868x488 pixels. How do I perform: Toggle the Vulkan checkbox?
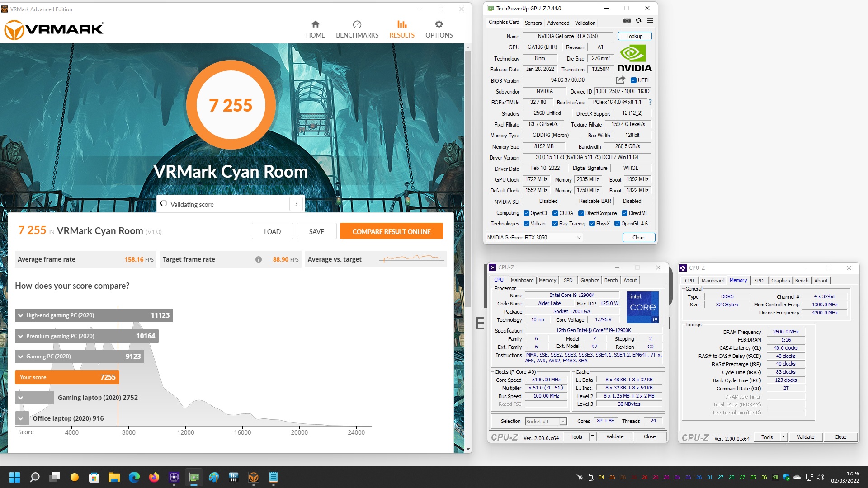526,224
